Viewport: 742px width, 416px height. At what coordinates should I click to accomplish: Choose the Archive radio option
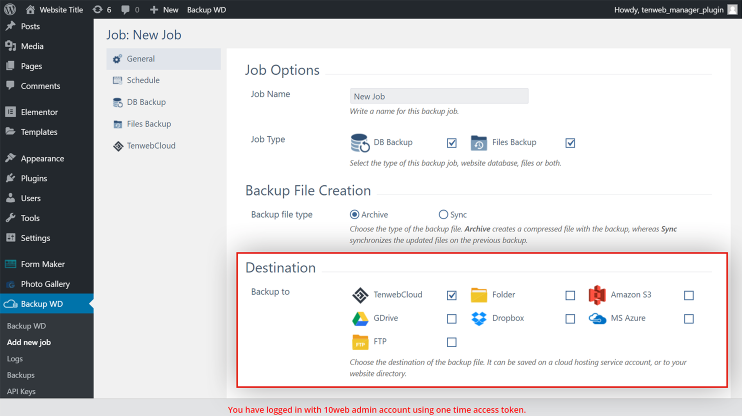pyautogui.click(x=354, y=214)
